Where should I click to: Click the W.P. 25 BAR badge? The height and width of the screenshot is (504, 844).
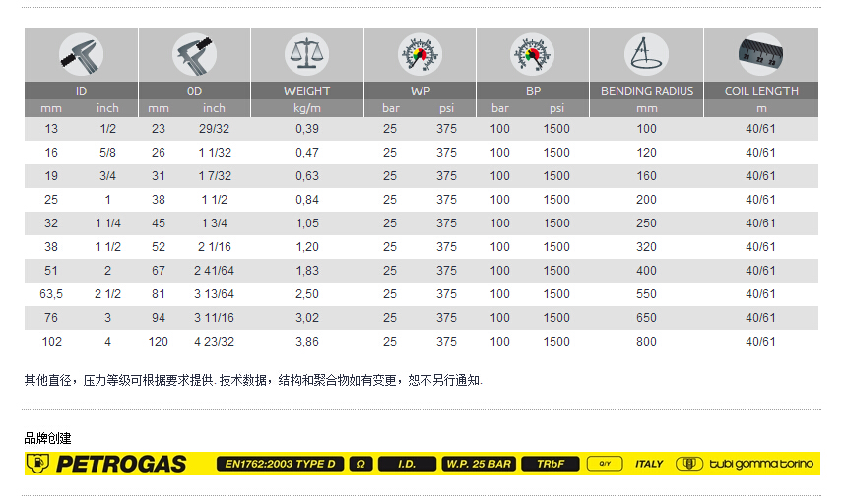pos(478,464)
